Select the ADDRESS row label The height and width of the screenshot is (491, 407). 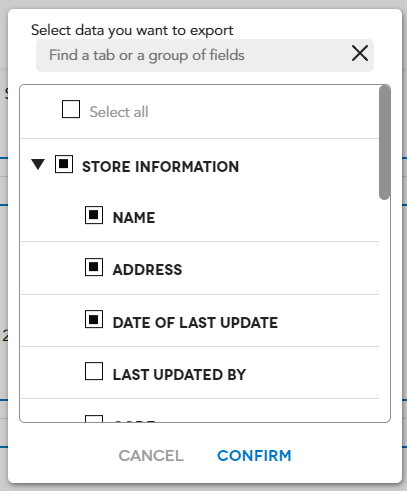(148, 270)
